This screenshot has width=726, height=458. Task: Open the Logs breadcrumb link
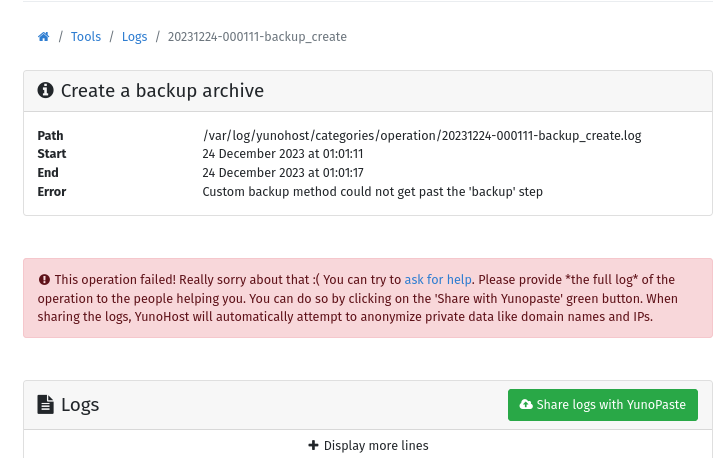tap(134, 37)
